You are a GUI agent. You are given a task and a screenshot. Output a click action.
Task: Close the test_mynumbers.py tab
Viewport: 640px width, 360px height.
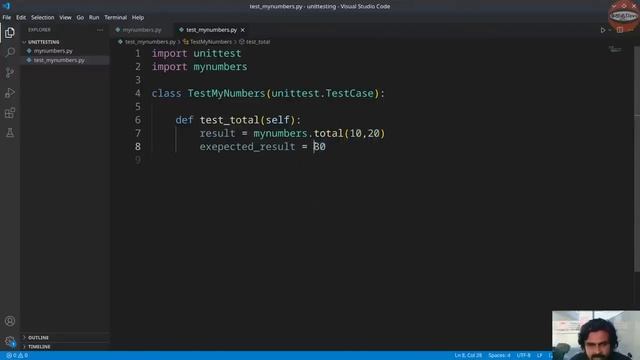[242, 30]
